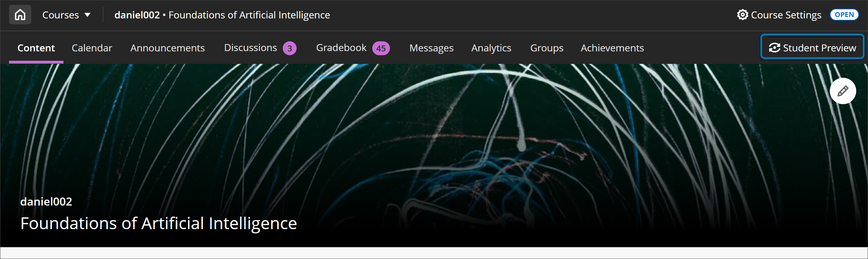Go to the home page icon
Image resolution: width=868 pixels, height=259 pixels.
tap(20, 15)
